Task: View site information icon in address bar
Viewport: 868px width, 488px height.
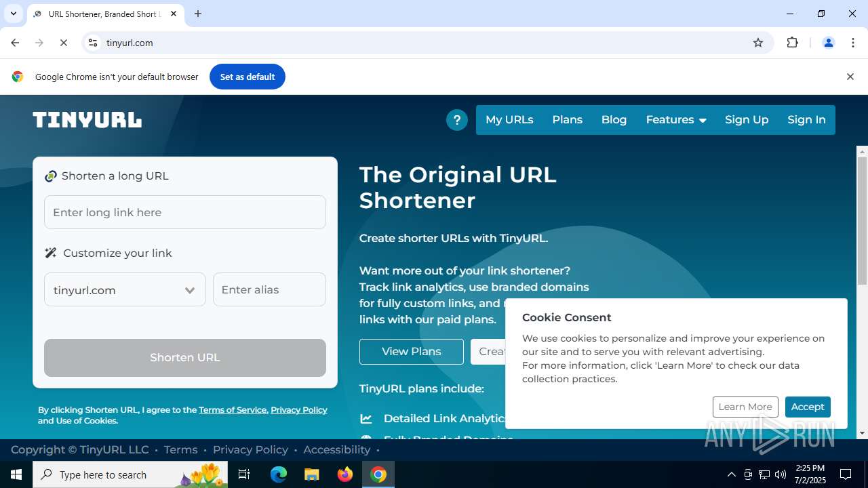Action: tap(93, 43)
